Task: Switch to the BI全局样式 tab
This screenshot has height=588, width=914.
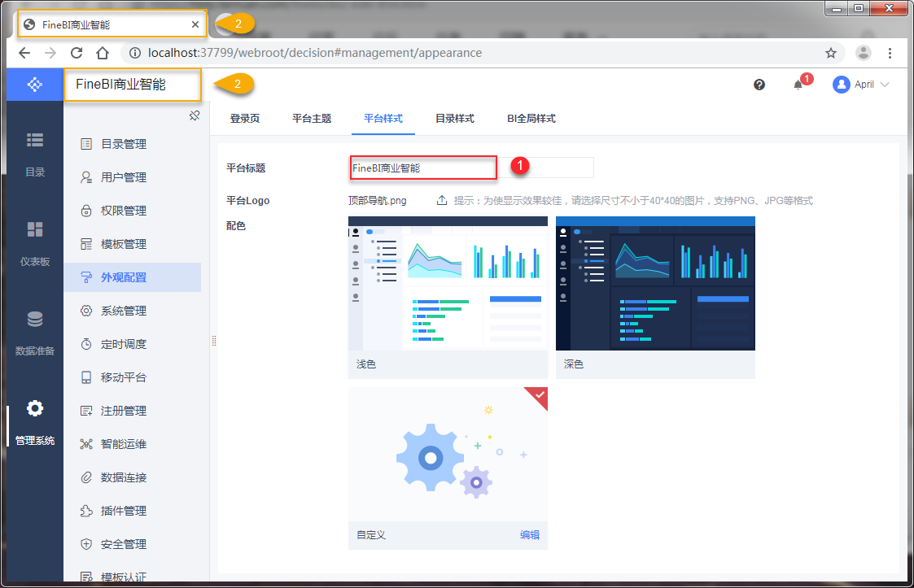Action: click(x=531, y=118)
